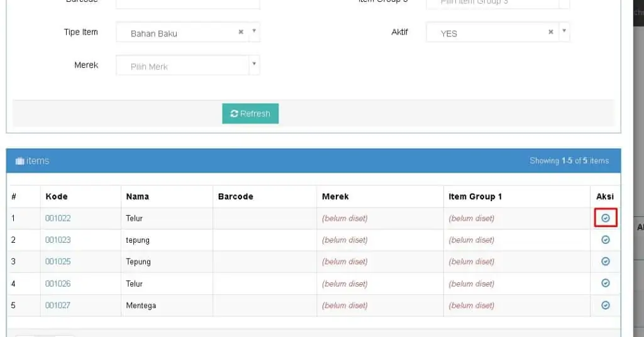Open item code link 001023

tap(58, 240)
